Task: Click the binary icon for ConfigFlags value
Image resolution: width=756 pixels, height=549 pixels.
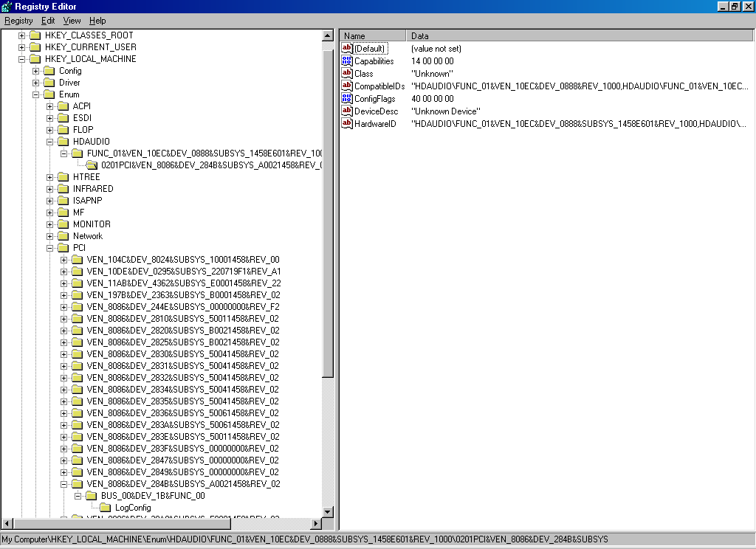Action: tap(347, 98)
